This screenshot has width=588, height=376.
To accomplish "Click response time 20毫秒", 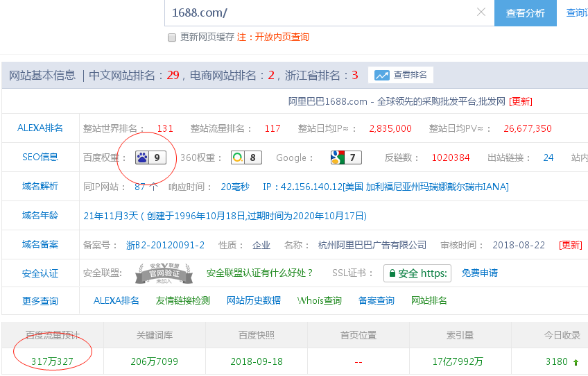I will click(235, 187).
